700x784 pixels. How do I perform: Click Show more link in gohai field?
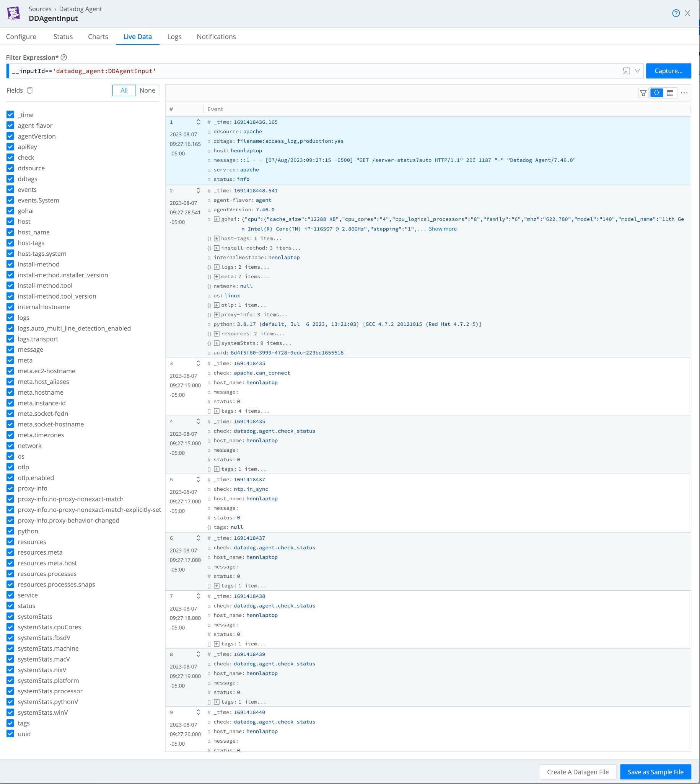pyautogui.click(x=442, y=229)
